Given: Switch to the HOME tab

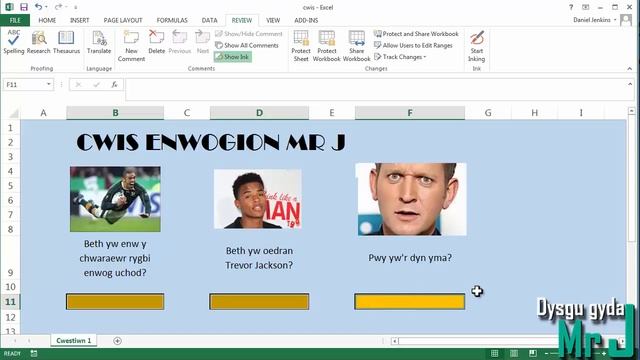Looking at the screenshot, I should (x=47, y=20).
